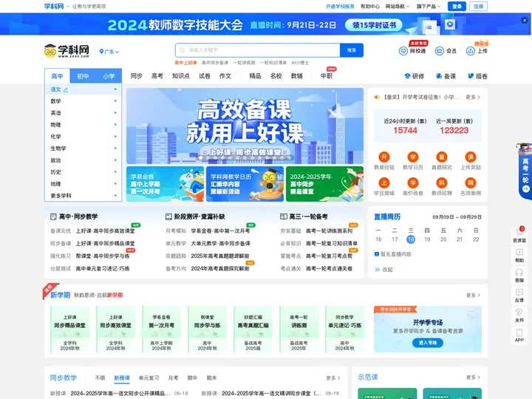Open 资源篮 cart in right sidebar

coord(519,235)
